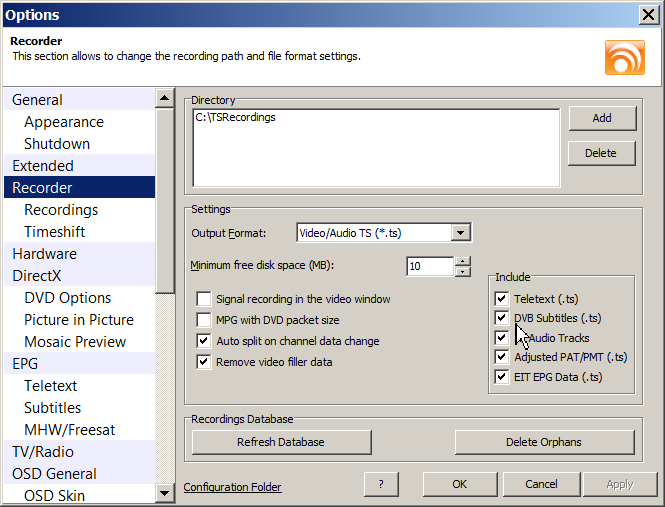Click the Add directory button
The height and width of the screenshot is (507, 665).
pyautogui.click(x=602, y=118)
